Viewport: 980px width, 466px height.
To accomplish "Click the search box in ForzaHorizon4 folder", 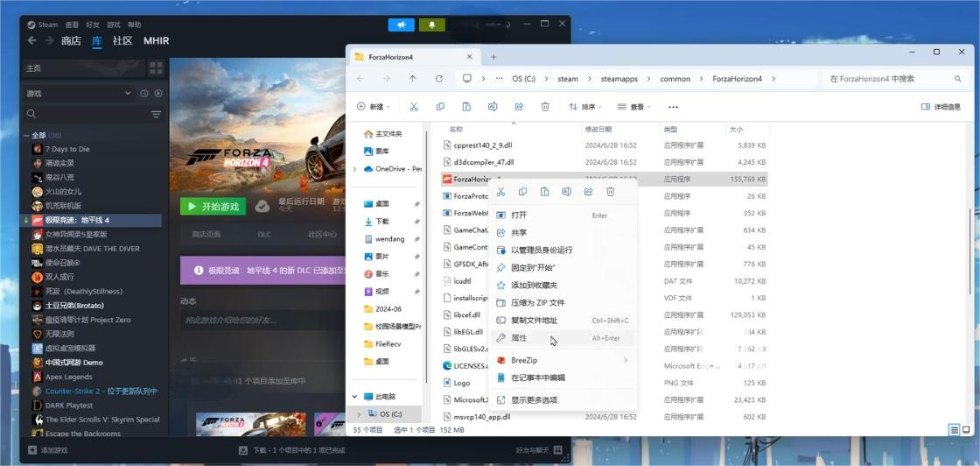I will [x=888, y=79].
